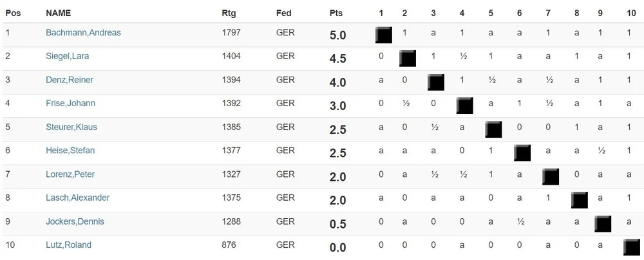The height and width of the screenshot is (260, 644).
Task: Click black diagonal square in Bachmann row
Action: tap(384, 35)
